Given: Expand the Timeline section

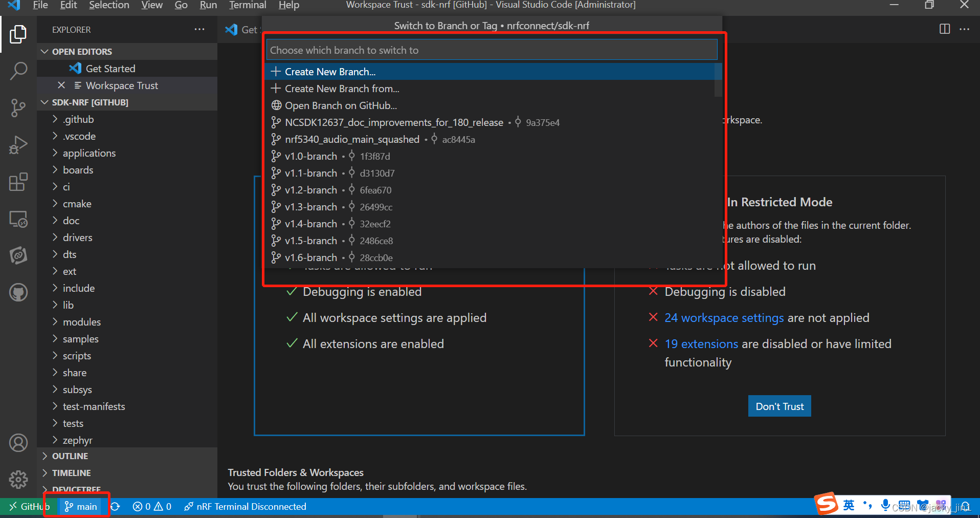Looking at the screenshot, I should click(127, 473).
